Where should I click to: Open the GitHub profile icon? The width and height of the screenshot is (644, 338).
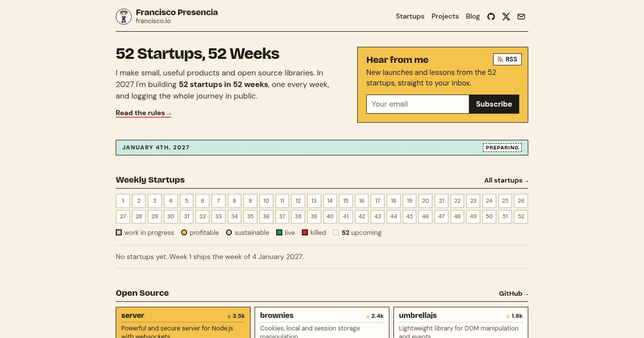coord(491,17)
